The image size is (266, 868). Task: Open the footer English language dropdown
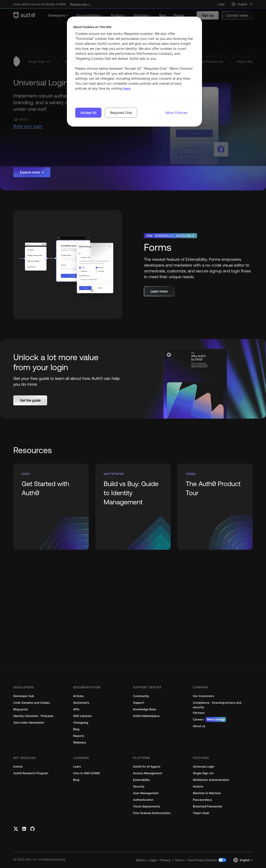pos(246,860)
